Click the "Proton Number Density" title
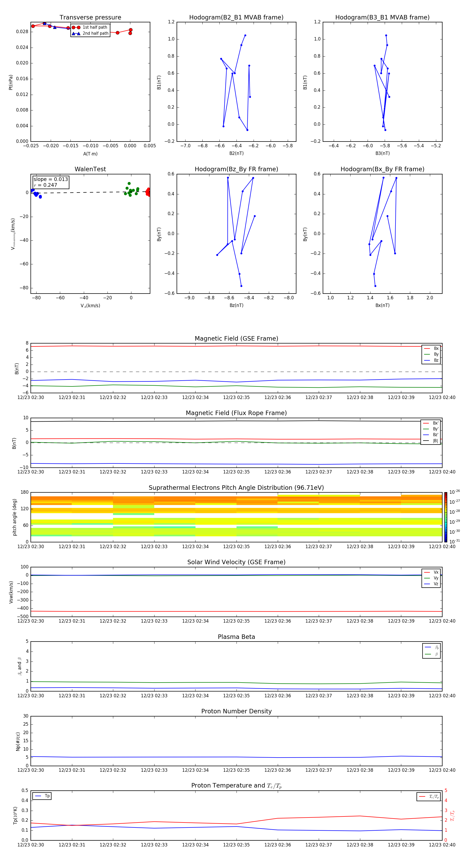The height and width of the screenshot is (868, 473). tap(236, 711)
